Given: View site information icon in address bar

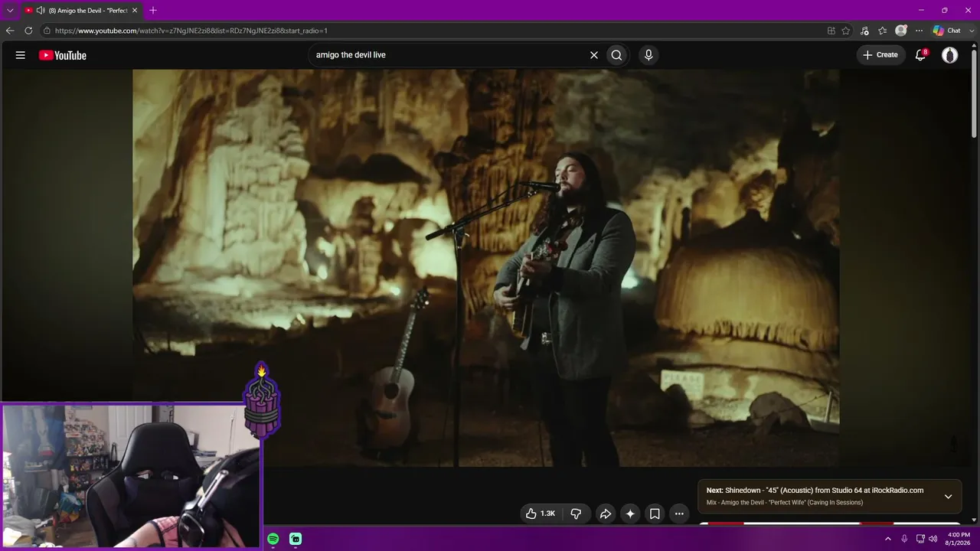Looking at the screenshot, I should coord(47,31).
